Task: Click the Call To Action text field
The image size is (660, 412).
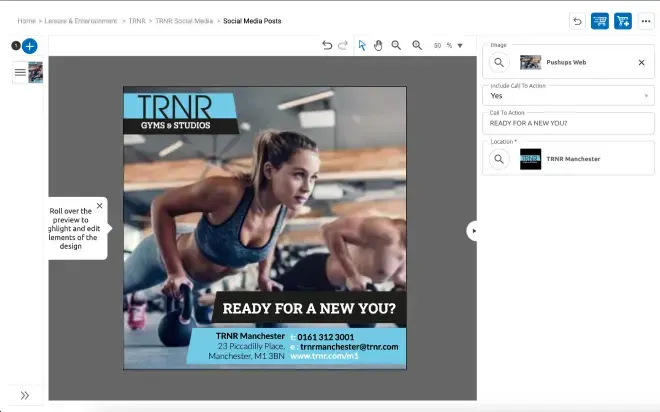Action: 568,123
